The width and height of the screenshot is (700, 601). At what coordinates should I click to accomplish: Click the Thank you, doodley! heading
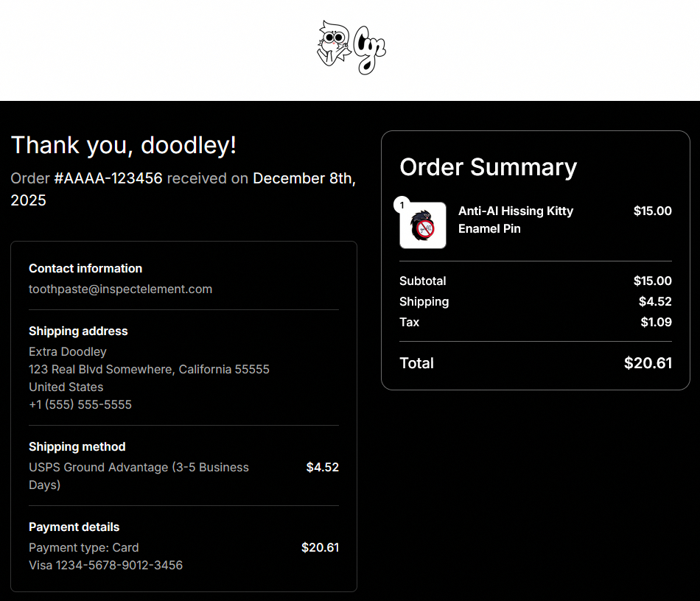tap(124, 145)
